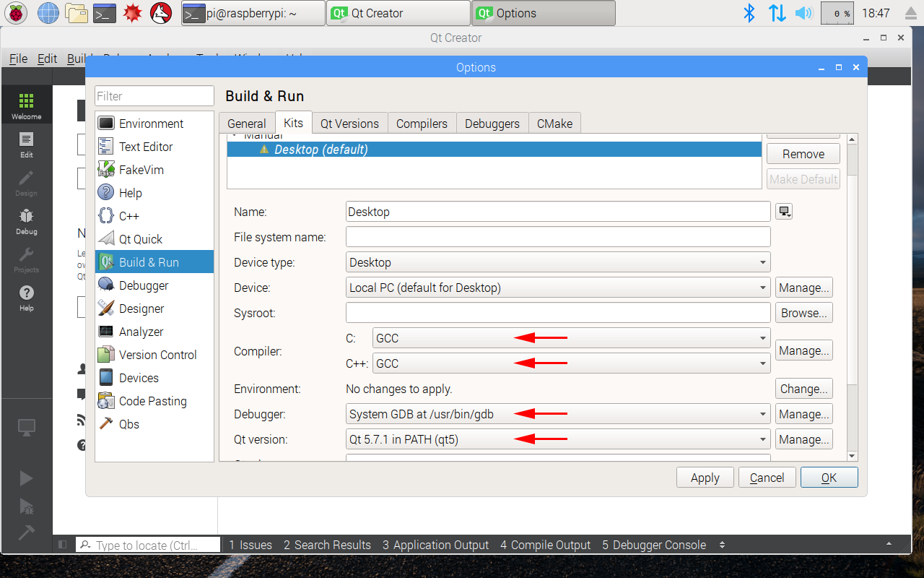Expand the C++ compiler GCC dropdown
Screen dimensions: 924x578
(762, 363)
